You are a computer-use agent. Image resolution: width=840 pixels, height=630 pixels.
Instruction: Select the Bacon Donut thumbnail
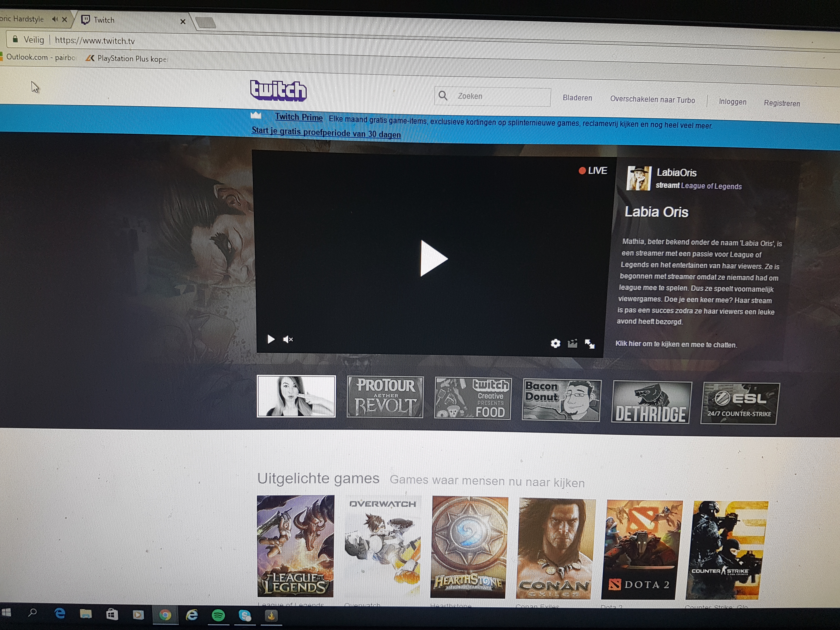[x=561, y=400]
